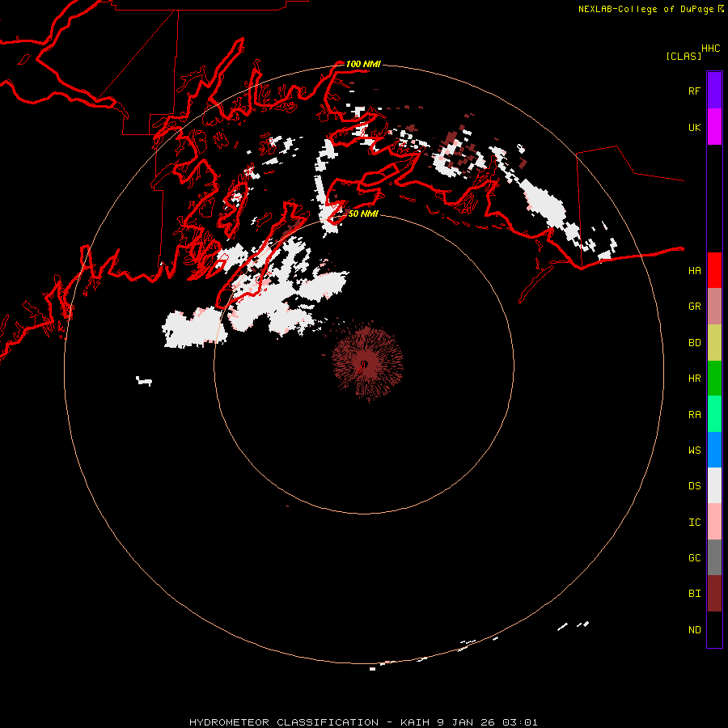Image resolution: width=728 pixels, height=728 pixels.
Task: Click the small isolated white echo west of the radar
Action: pos(144,382)
